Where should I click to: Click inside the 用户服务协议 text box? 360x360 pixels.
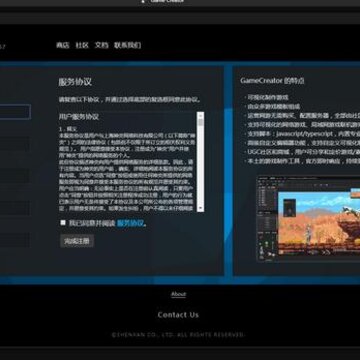127,161
